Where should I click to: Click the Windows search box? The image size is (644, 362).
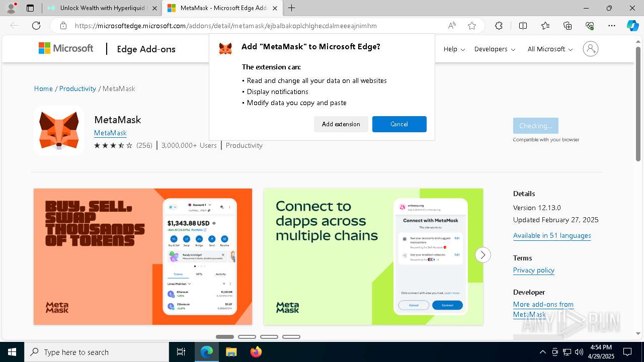click(97, 352)
